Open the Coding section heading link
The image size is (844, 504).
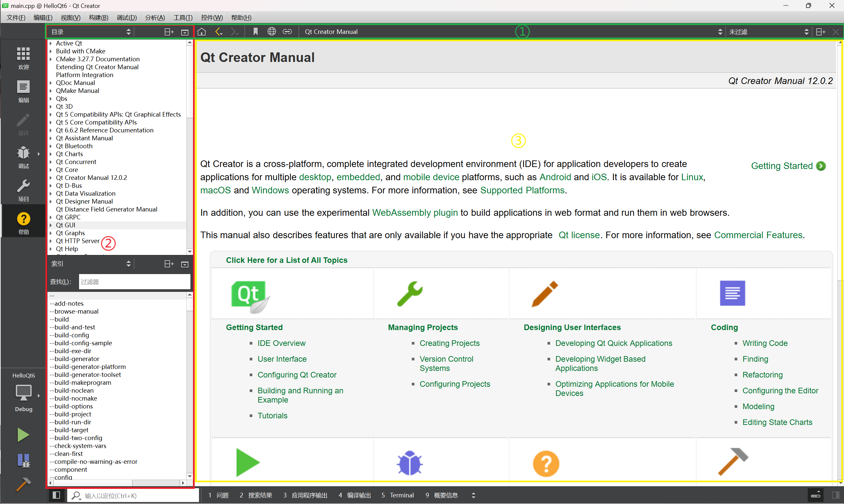click(x=724, y=327)
